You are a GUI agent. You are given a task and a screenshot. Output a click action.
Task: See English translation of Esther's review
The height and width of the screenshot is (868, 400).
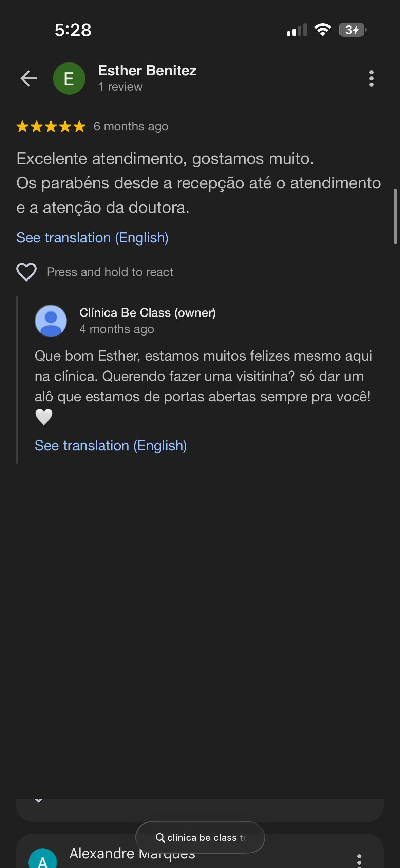tap(92, 238)
